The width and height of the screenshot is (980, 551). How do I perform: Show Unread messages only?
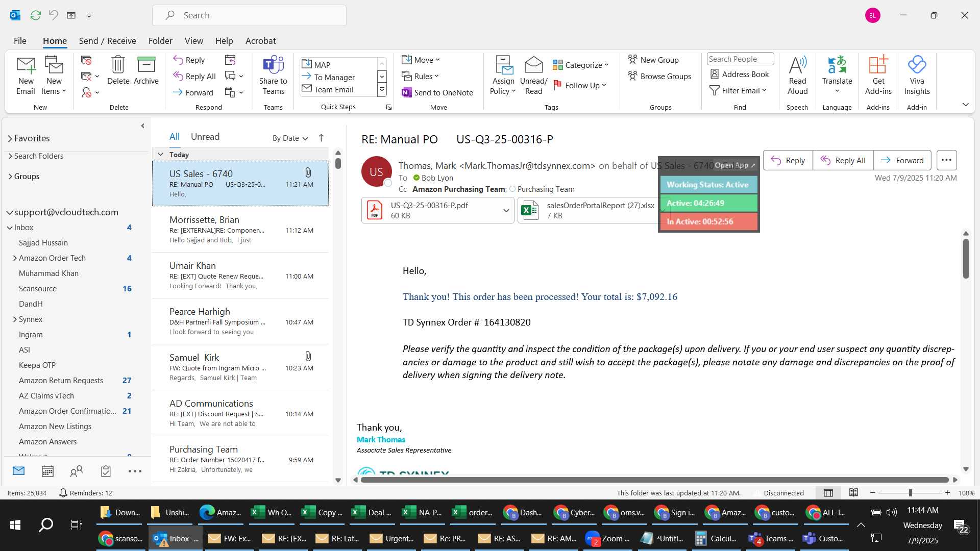tap(205, 137)
